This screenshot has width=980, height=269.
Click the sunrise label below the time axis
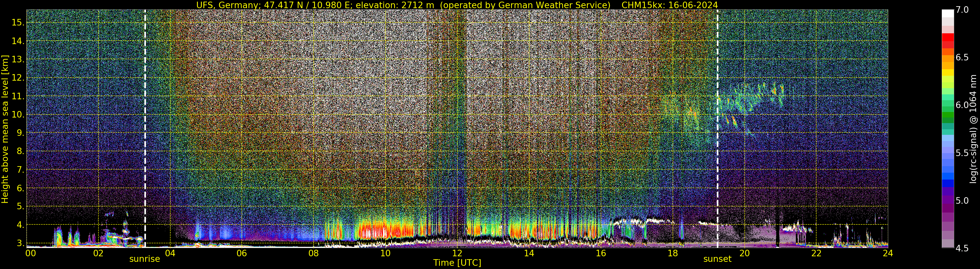pyautogui.click(x=145, y=259)
